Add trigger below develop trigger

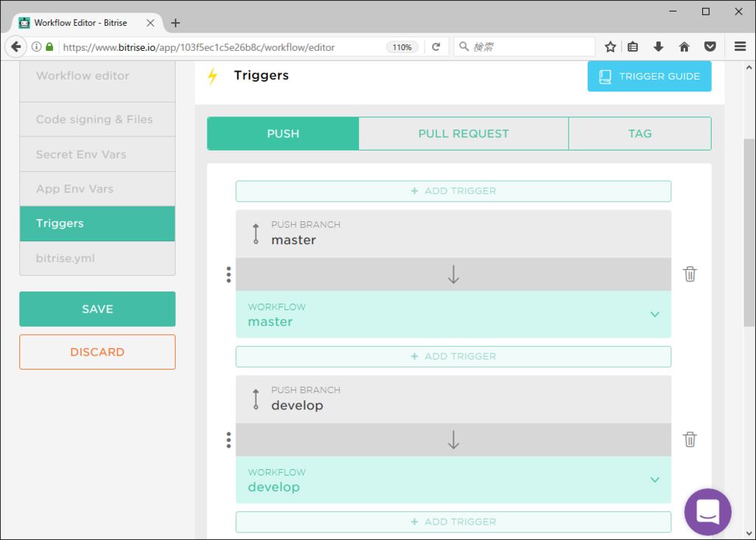click(x=453, y=522)
